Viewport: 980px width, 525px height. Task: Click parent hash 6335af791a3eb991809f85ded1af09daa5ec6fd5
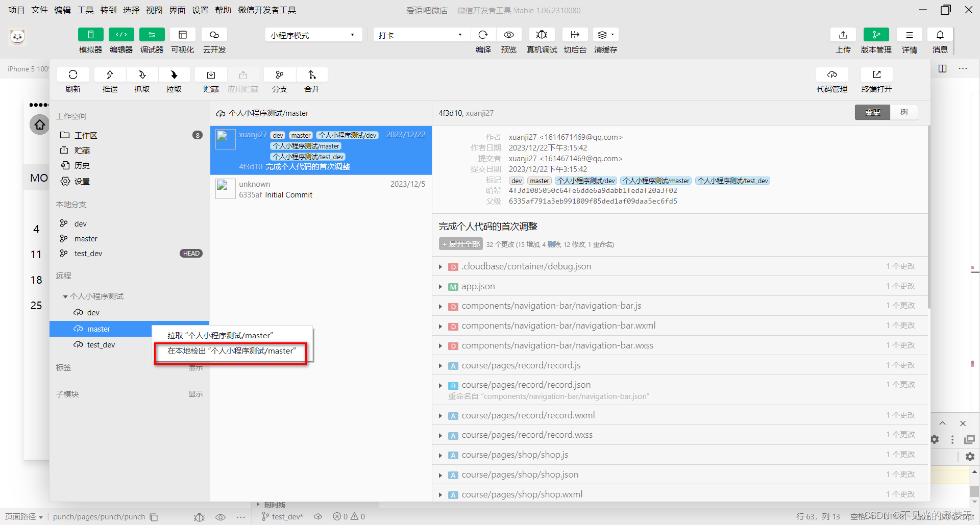click(593, 202)
